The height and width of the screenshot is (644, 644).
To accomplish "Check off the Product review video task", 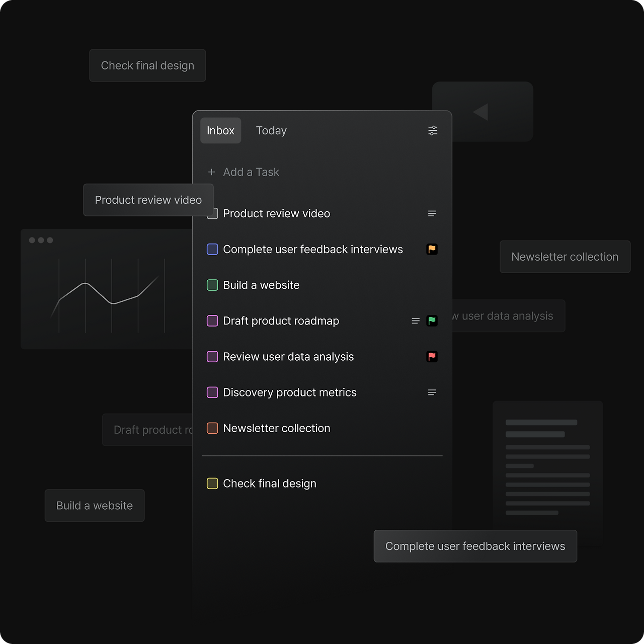I will 212,213.
